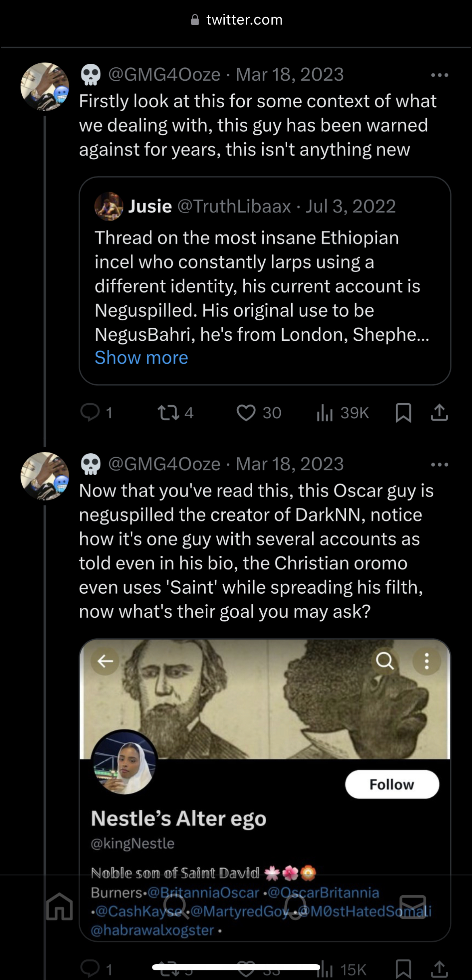Share the first tweet

[x=439, y=413]
